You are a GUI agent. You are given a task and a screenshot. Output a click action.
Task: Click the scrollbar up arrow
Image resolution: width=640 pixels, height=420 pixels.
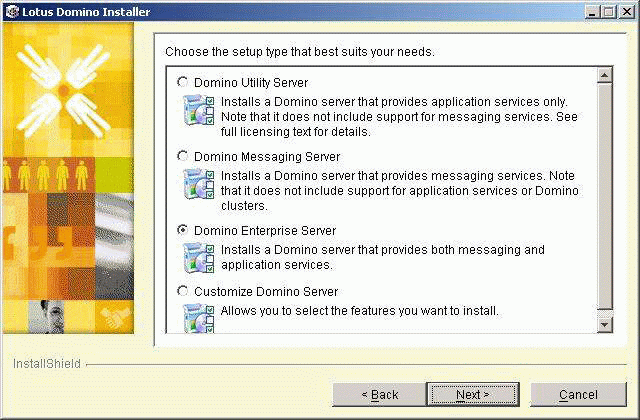(x=604, y=75)
